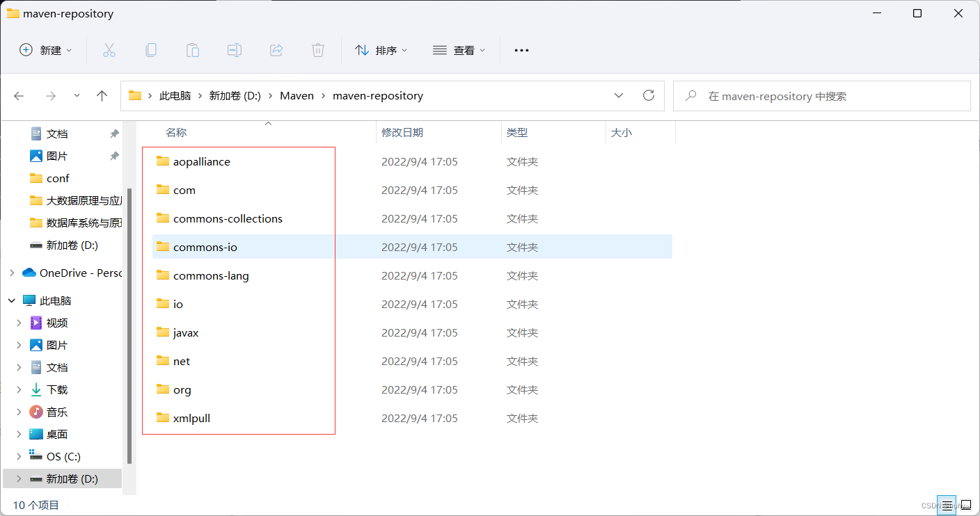Click the Share icon in toolbar

[x=276, y=50]
